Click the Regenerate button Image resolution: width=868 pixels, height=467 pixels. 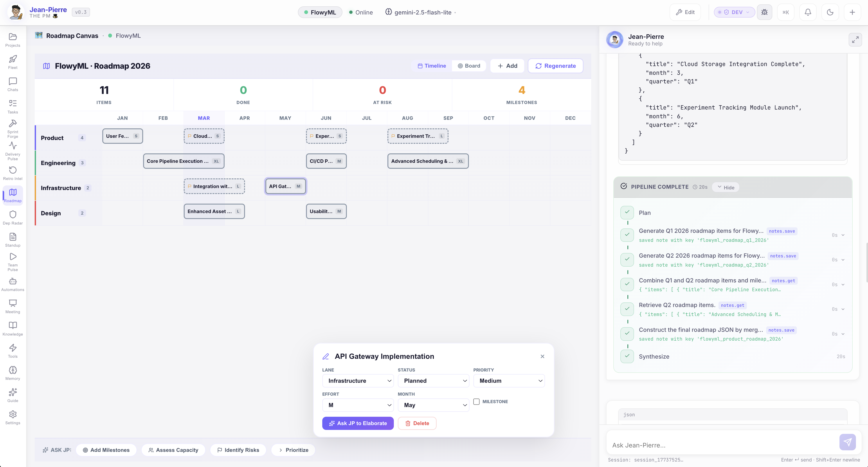pos(555,66)
